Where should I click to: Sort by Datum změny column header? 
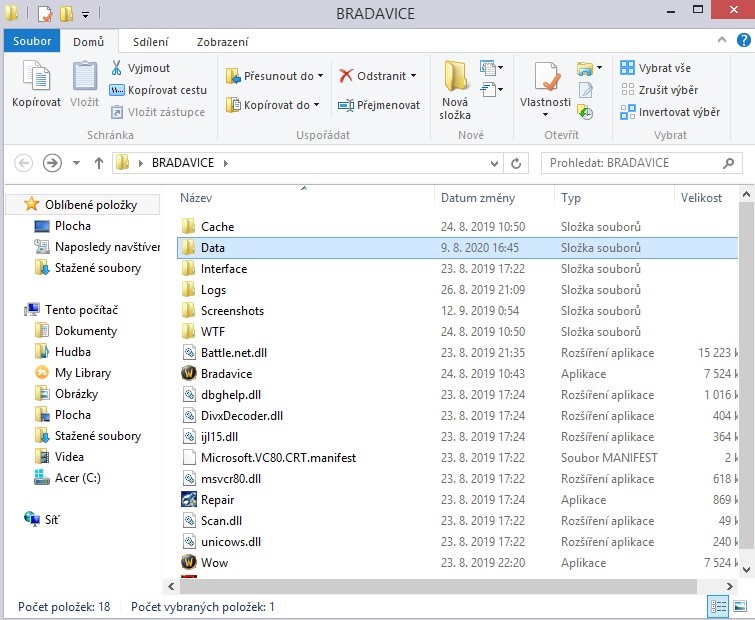coord(478,198)
